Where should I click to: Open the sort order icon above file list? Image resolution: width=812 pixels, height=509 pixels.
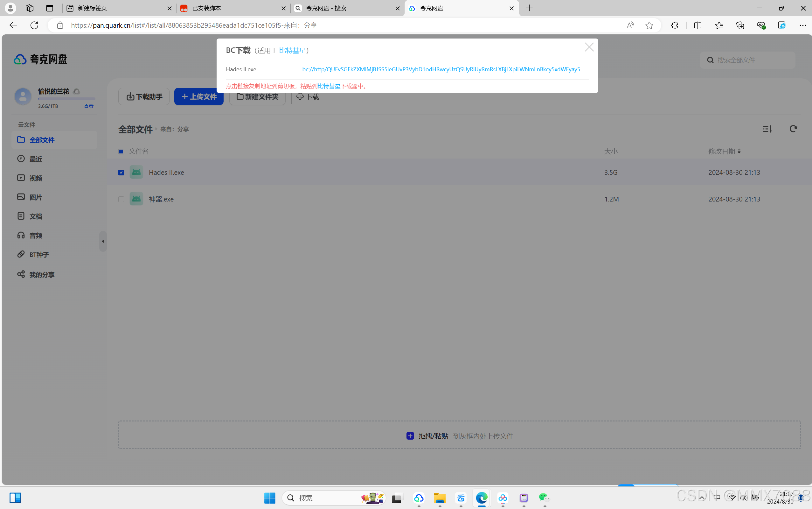[767, 129]
